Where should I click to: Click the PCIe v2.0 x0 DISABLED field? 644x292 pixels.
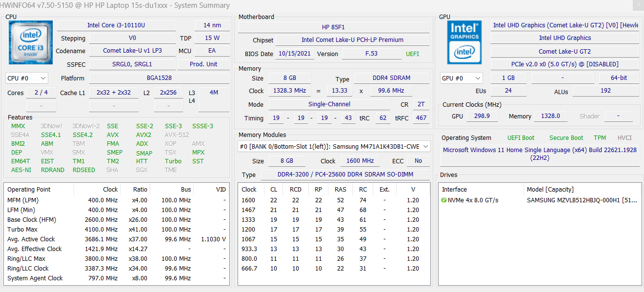pyautogui.click(x=565, y=64)
